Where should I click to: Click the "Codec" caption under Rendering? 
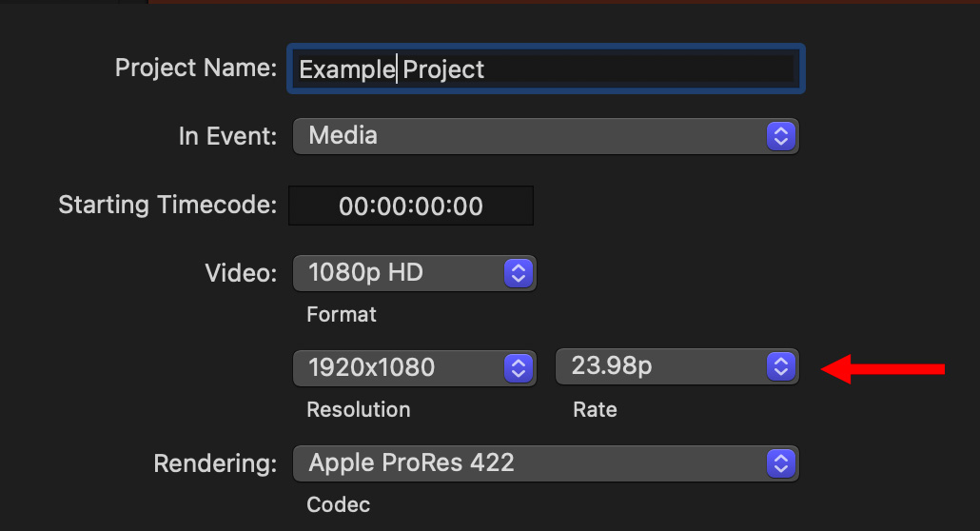pos(338,504)
